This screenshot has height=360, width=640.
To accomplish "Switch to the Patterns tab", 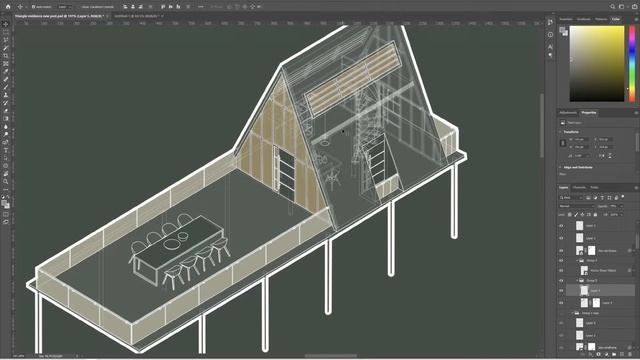I will tap(601, 19).
